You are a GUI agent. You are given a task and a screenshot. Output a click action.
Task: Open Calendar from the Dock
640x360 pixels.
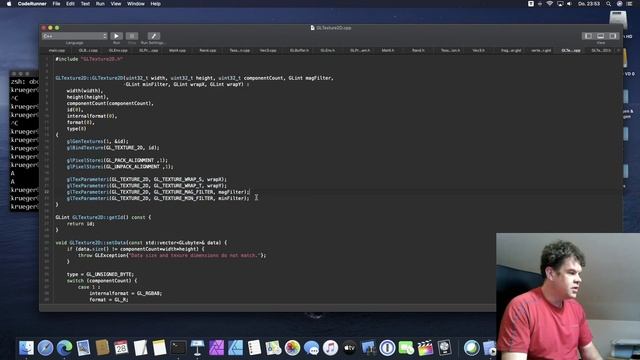pyautogui.click(x=121, y=348)
